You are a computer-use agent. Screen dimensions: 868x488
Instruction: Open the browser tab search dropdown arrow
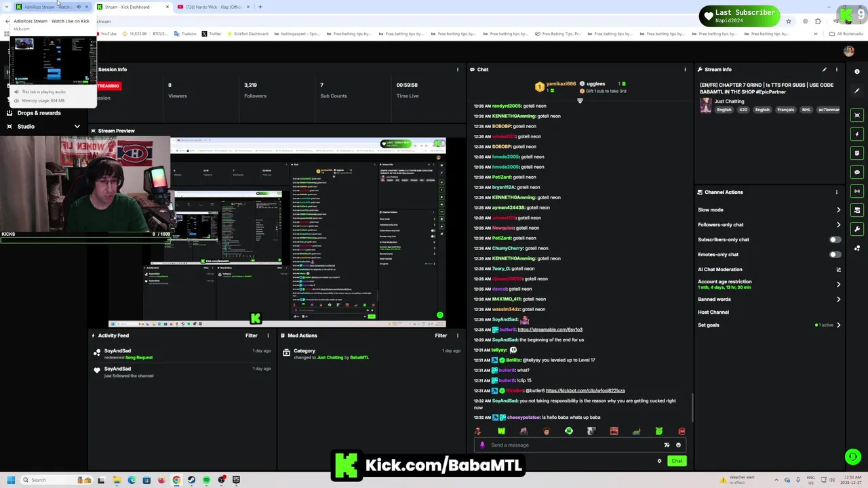click(x=7, y=7)
